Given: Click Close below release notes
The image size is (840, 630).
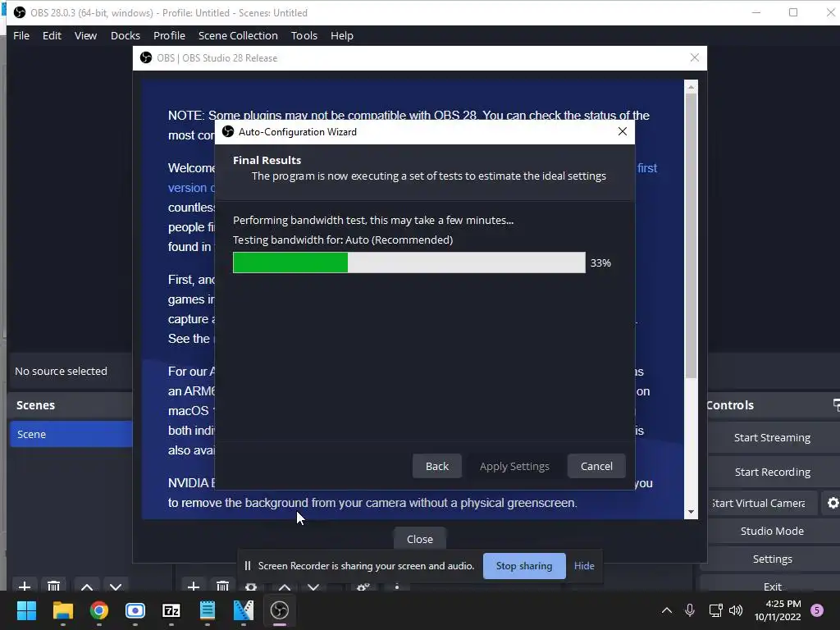Looking at the screenshot, I should pyautogui.click(x=419, y=539).
